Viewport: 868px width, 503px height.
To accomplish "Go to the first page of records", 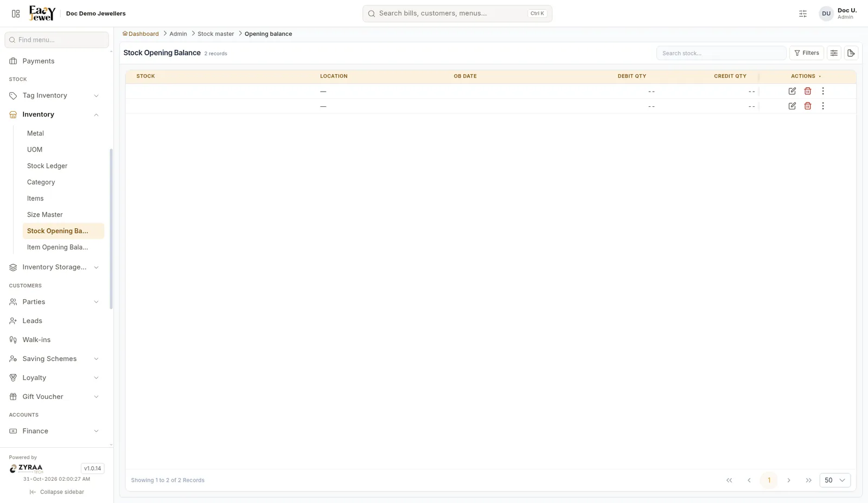I will [x=729, y=480].
